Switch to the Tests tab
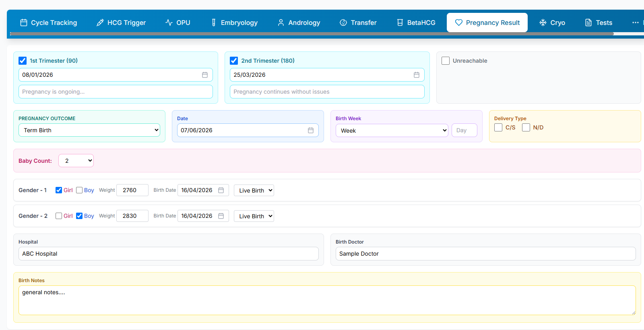644x330 pixels. point(599,23)
